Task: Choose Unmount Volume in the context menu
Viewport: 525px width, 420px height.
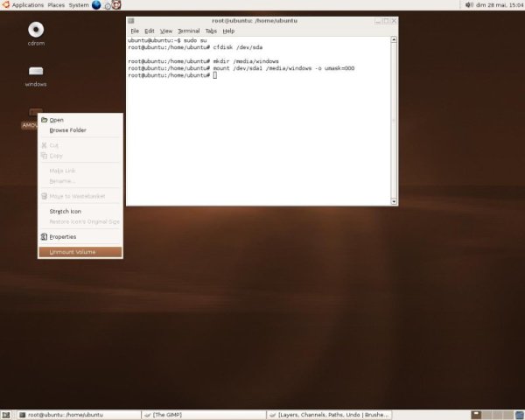Action: click(x=73, y=252)
